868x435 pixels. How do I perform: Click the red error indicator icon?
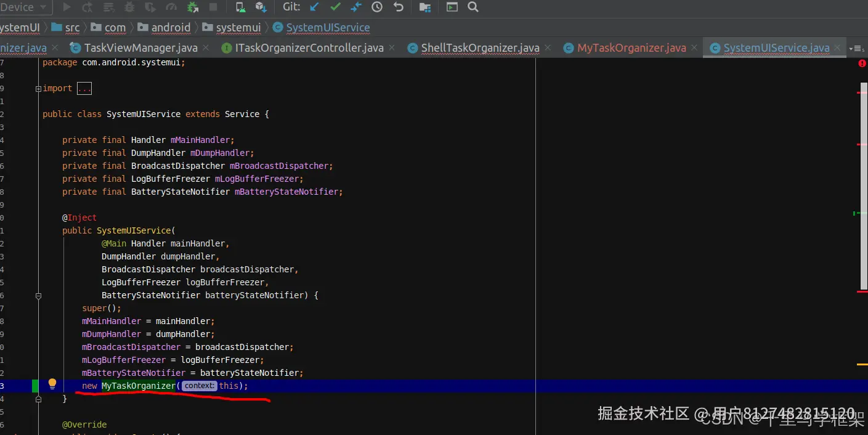[862, 63]
